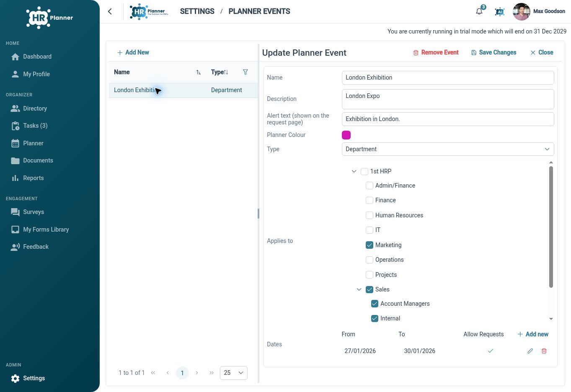Open the Max Goodson user menu
Viewport: 571px width, 392px height.
(x=539, y=12)
